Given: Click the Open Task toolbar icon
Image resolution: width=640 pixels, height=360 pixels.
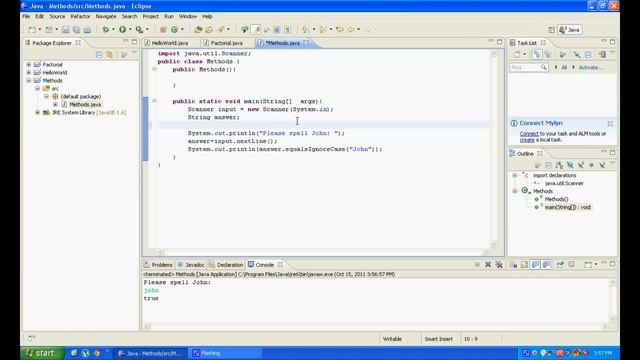Looking at the screenshot, I should tap(209, 29).
